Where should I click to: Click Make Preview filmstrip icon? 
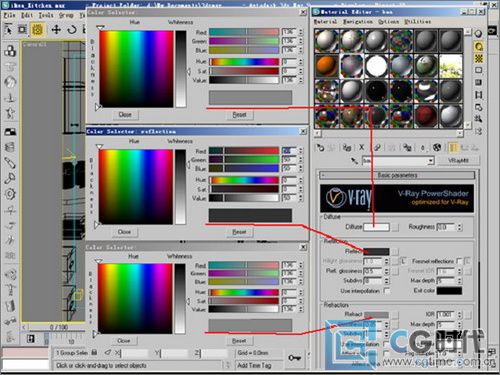pos(478,95)
